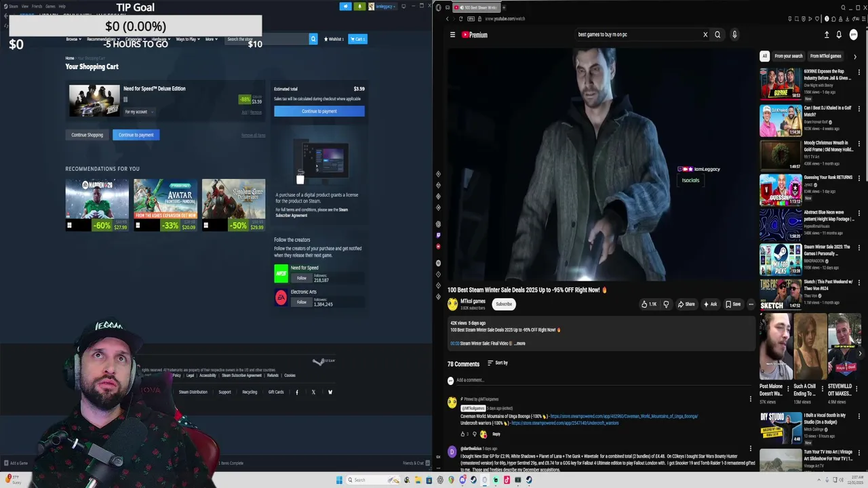The height and width of the screenshot is (488, 868).
Task: Like the video with thumbs-up 1.1K
Action: (x=649, y=304)
